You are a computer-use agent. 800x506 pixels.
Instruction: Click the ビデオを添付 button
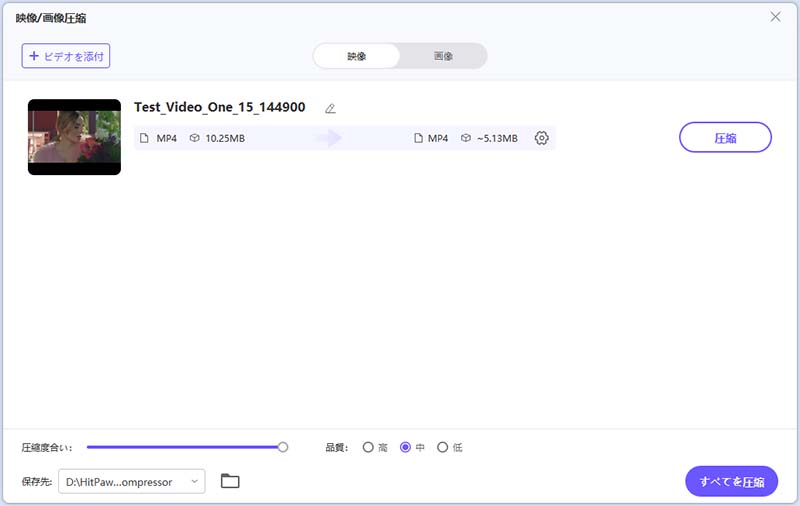click(66, 56)
